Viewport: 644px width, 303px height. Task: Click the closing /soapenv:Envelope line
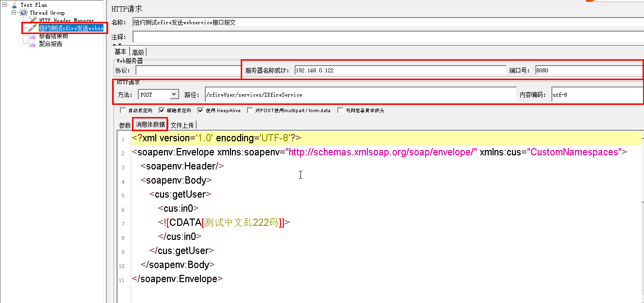click(x=178, y=279)
